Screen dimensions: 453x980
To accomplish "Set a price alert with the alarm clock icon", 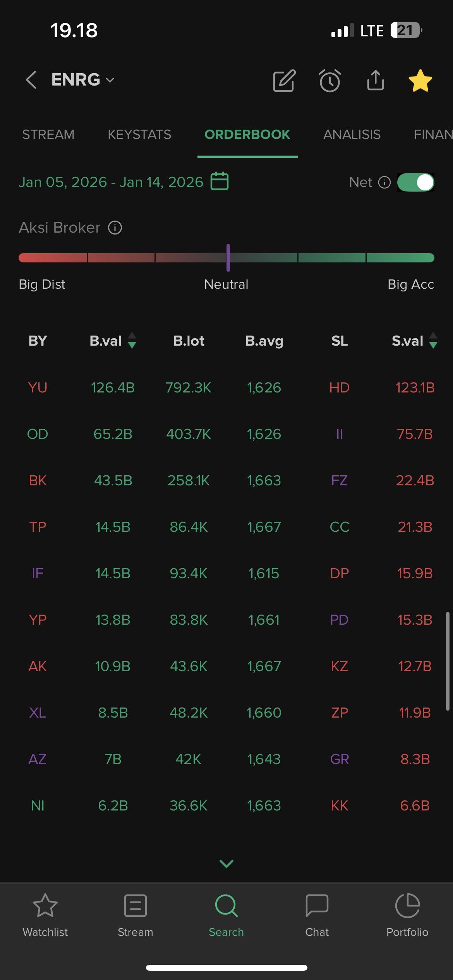I will point(330,81).
